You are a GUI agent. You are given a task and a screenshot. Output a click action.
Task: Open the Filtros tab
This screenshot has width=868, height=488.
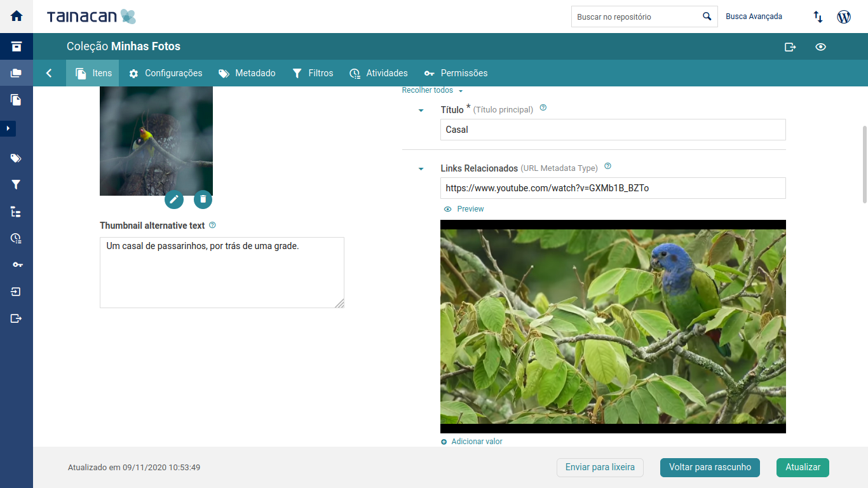click(x=313, y=73)
